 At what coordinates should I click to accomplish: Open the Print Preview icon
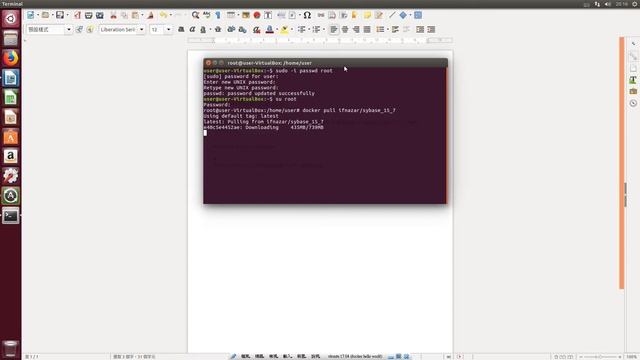(100, 15)
